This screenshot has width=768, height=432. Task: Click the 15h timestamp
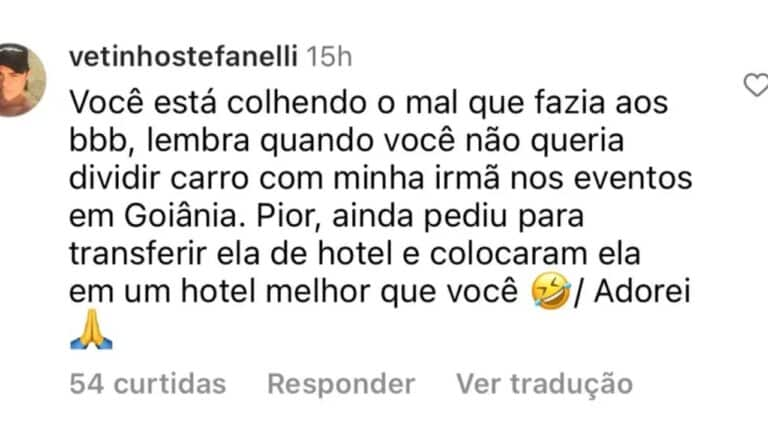pos(329,57)
